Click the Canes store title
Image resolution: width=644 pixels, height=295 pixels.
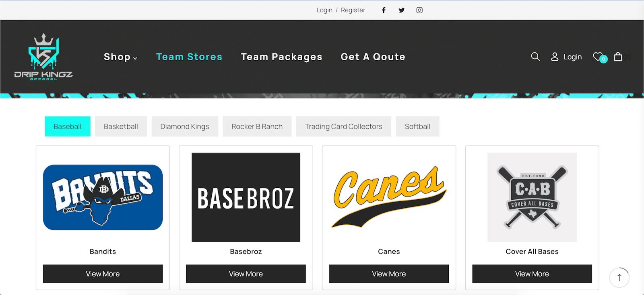pyautogui.click(x=389, y=252)
